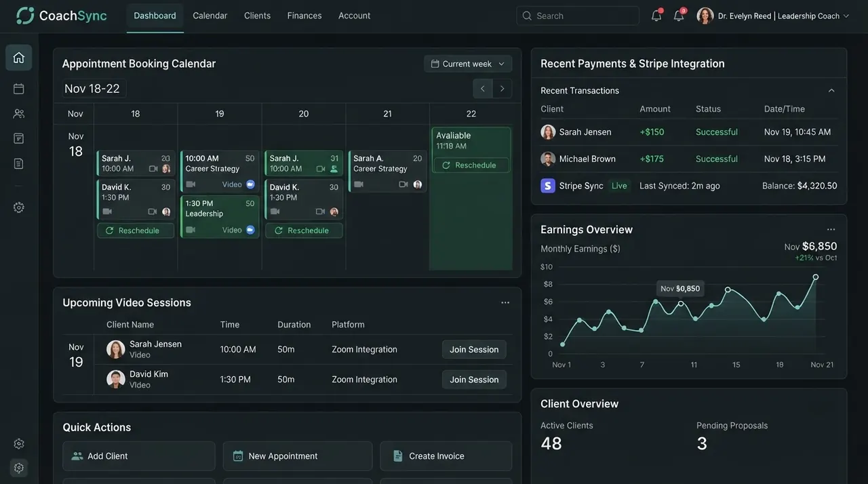Viewport: 868px width, 484px height.
Task: Open the document icon in the left sidebar
Action: click(19, 163)
